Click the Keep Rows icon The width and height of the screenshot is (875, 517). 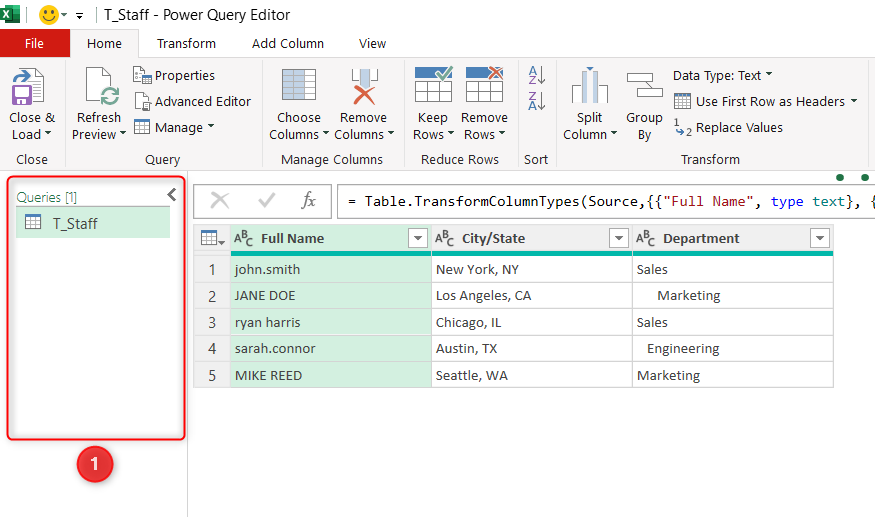click(x=434, y=84)
